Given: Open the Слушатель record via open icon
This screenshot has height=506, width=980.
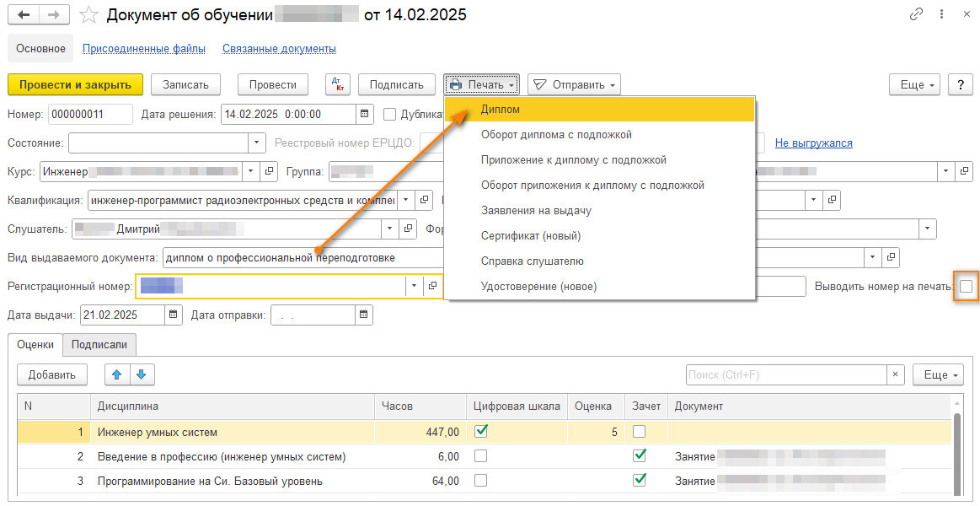Looking at the screenshot, I should point(409,229).
